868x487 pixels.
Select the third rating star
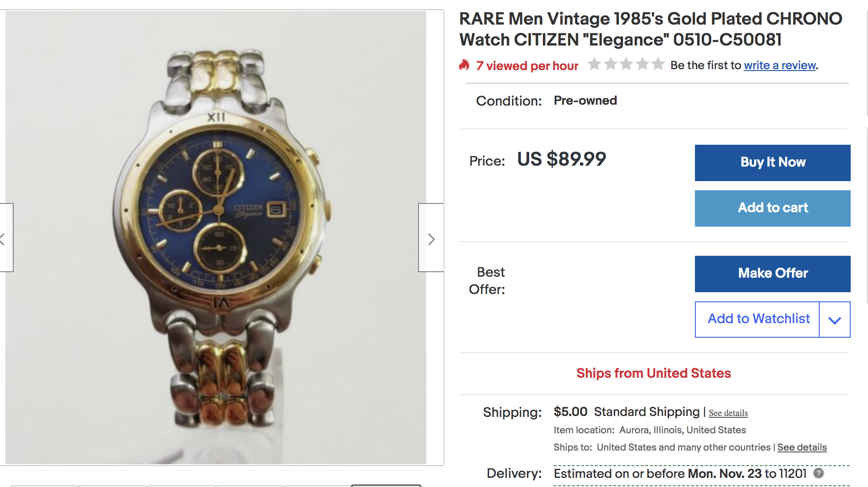626,64
